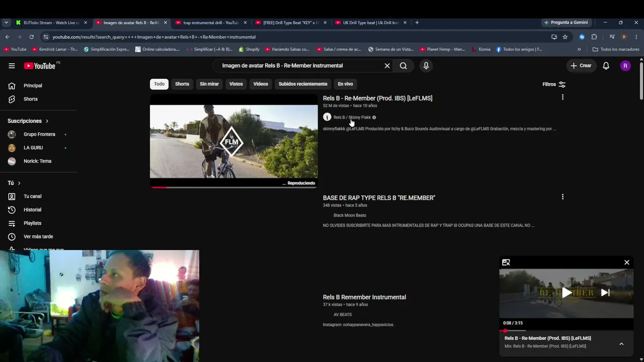Open the Norick: Tema subscription
This screenshot has width=644, height=362.
(x=38, y=161)
